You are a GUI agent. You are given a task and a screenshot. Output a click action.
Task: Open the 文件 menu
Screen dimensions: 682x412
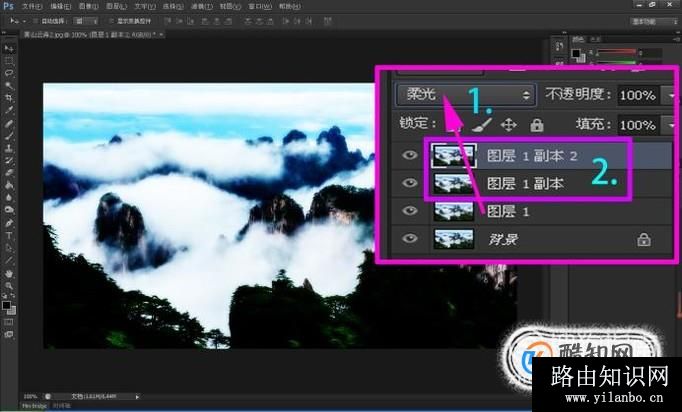click(32, 7)
